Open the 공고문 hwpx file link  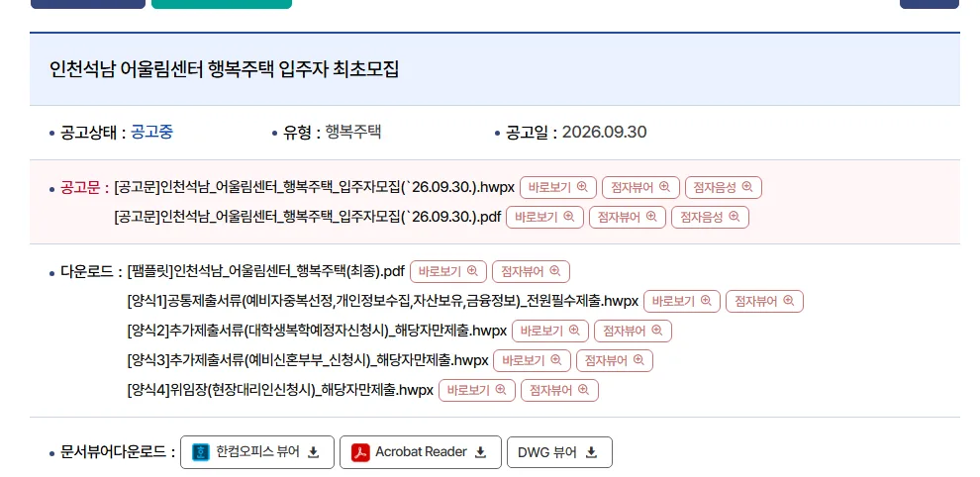coord(315,188)
